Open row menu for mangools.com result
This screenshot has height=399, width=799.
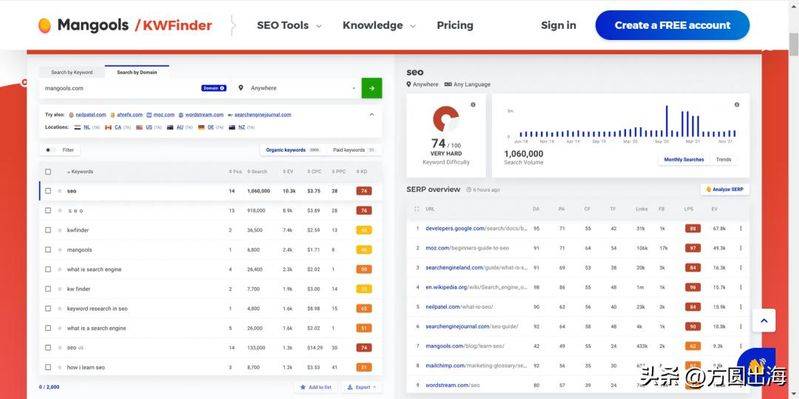click(x=740, y=346)
